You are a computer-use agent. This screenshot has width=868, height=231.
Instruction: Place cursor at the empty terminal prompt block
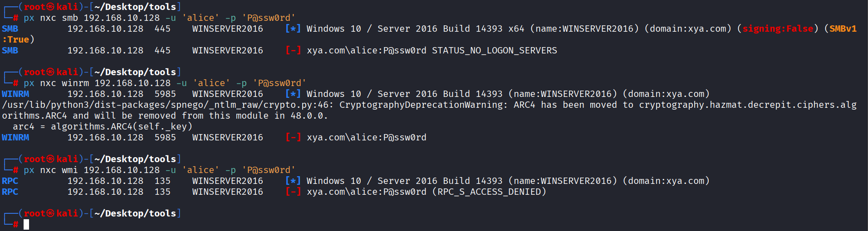pyautogui.click(x=26, y=224)
